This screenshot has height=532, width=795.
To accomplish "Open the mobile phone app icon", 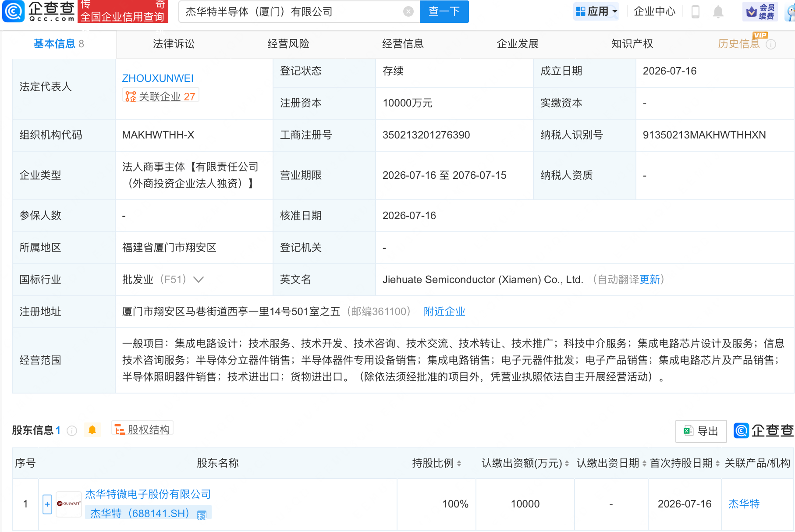I will (695, 11).
